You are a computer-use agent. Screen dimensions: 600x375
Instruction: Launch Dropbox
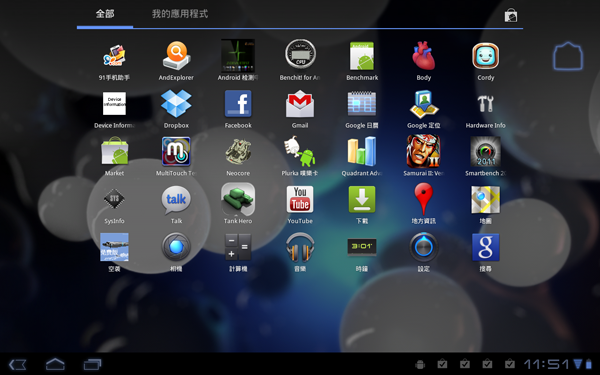click(x=176, y=103)
